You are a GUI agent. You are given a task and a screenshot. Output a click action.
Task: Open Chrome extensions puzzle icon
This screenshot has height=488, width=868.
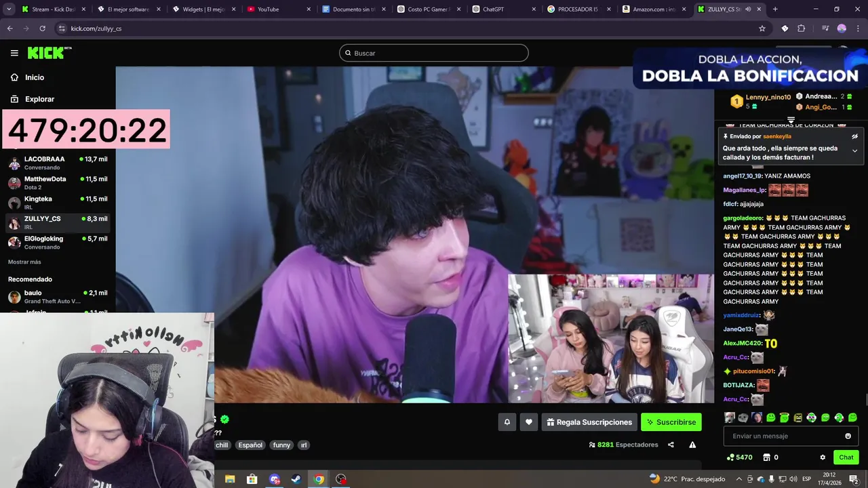pyautogui.click(x=801, y=28)
